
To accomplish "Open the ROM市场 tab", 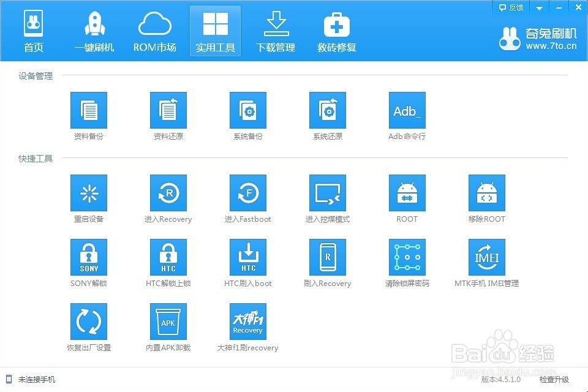I will coord(154,31).
